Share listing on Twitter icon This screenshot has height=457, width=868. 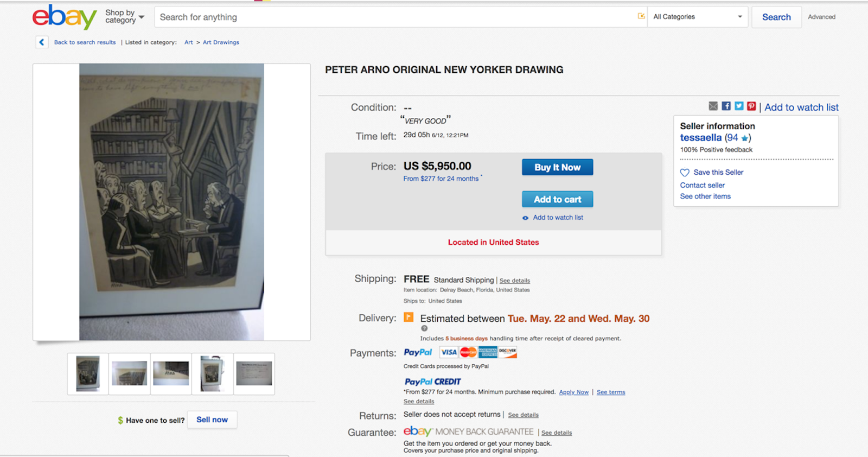[739, 106]
